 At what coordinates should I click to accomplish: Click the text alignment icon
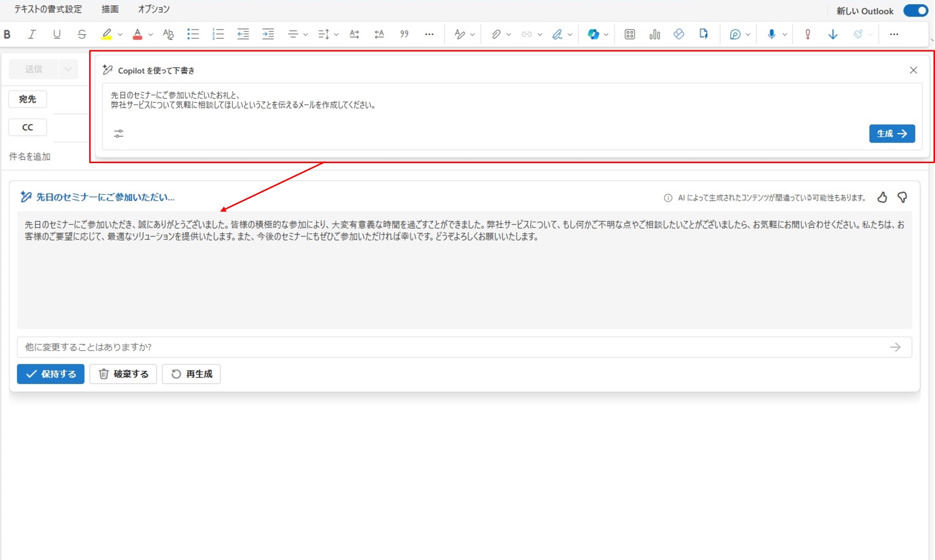293,34
